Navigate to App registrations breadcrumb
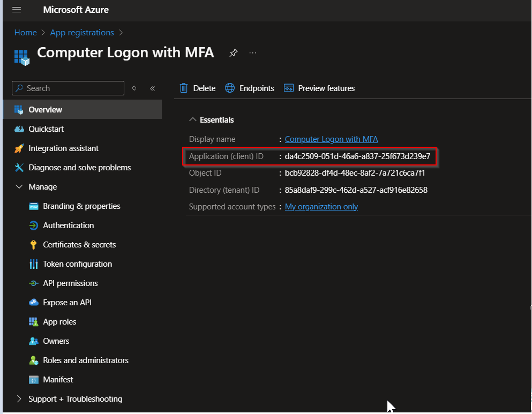The image size is (532, 414). click(82, 33)
